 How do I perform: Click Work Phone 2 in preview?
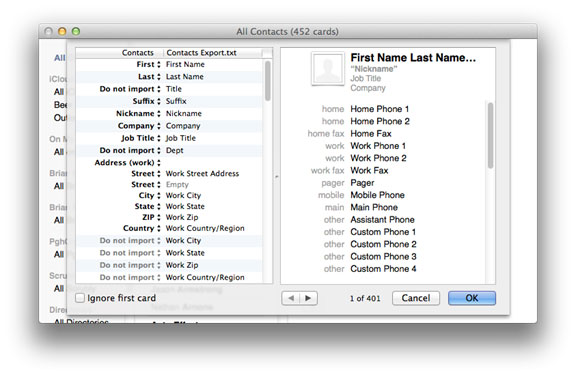click(x=378, y=158)
